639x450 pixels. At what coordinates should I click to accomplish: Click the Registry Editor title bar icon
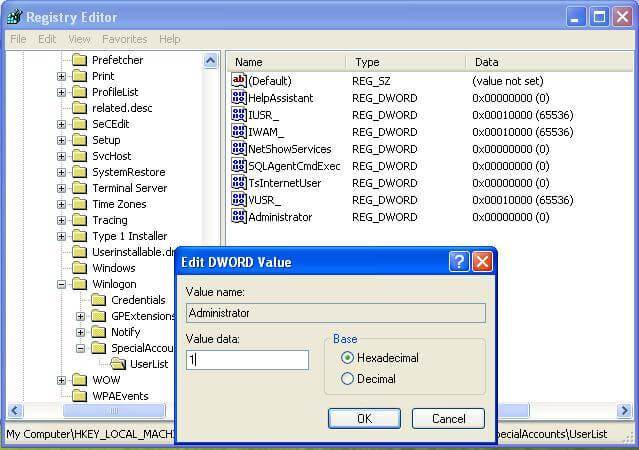(x=14, y=17)
